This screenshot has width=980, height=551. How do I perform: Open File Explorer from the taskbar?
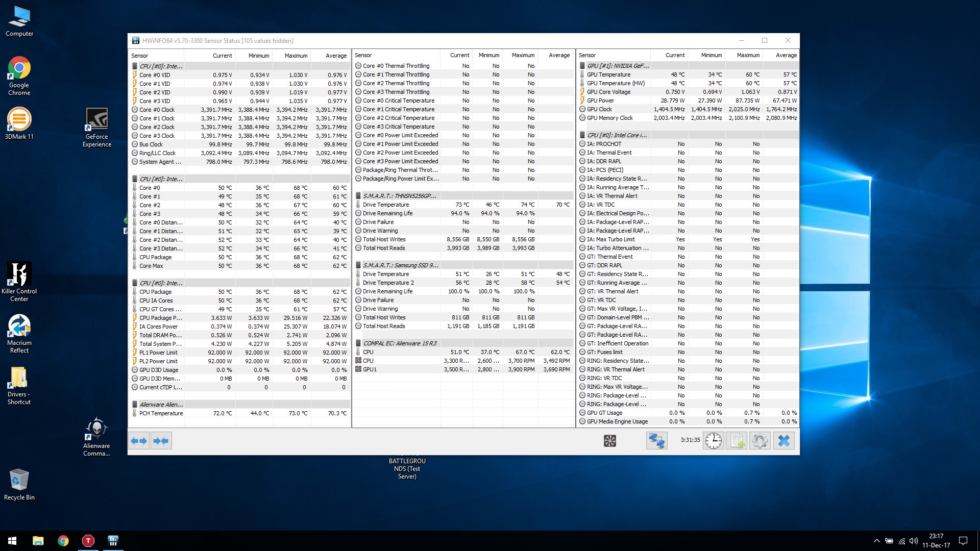click(x=38, y=541)
